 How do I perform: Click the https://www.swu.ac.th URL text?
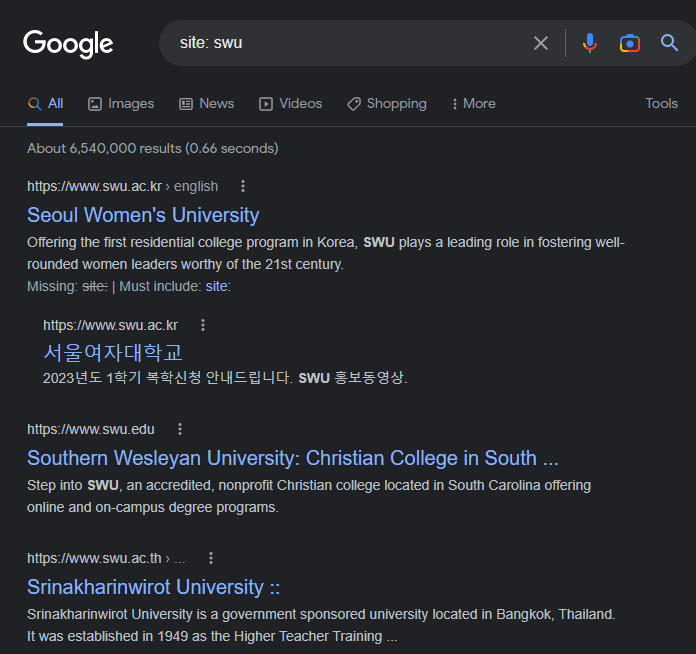(94, 558)
